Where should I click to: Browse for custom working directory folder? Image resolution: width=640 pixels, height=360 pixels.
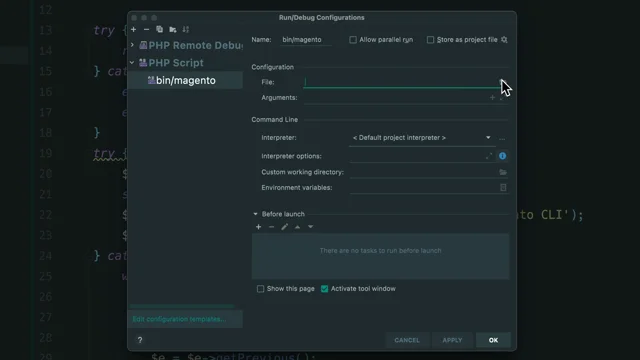coord(503,172)
